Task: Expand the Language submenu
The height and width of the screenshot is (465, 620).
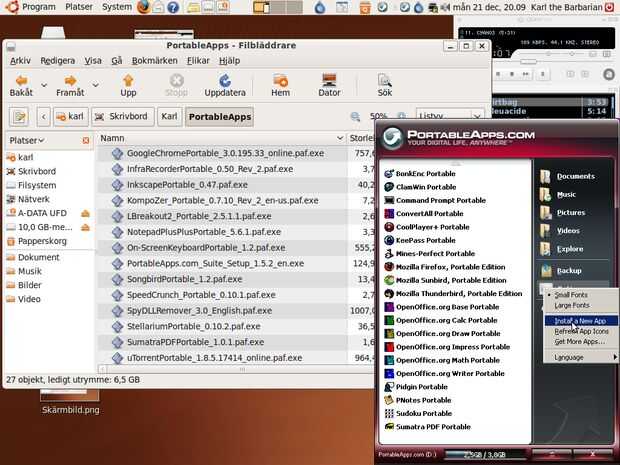Action: 581,357
